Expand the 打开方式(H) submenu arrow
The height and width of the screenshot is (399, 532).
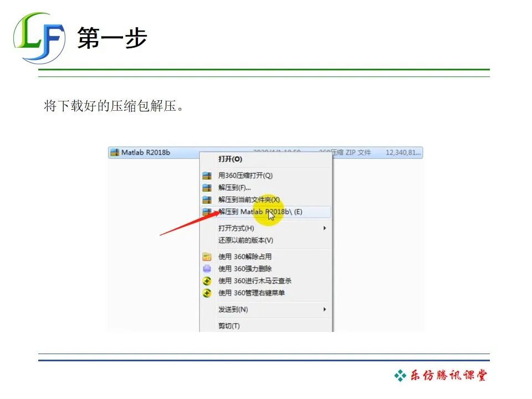[325, 228]
